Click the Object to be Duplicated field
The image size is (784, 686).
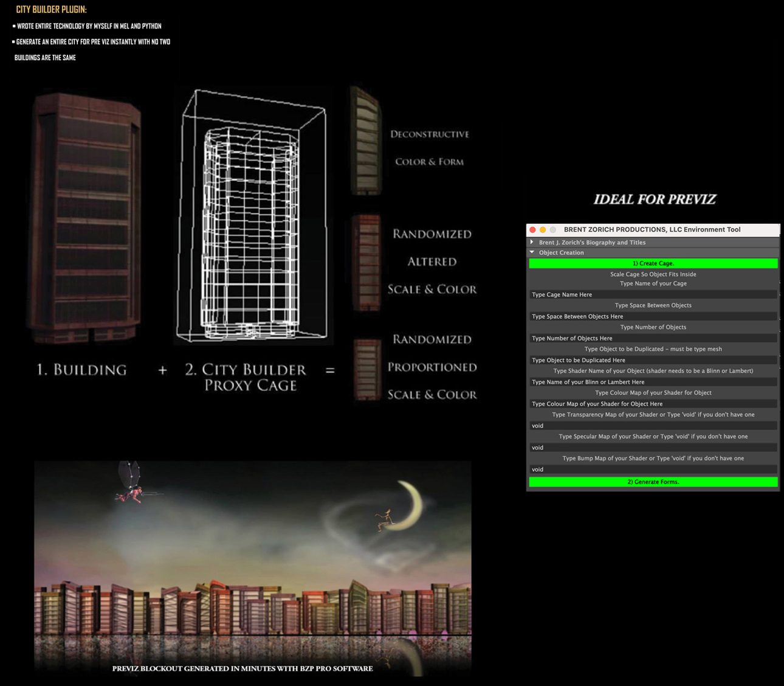point(653,360)
